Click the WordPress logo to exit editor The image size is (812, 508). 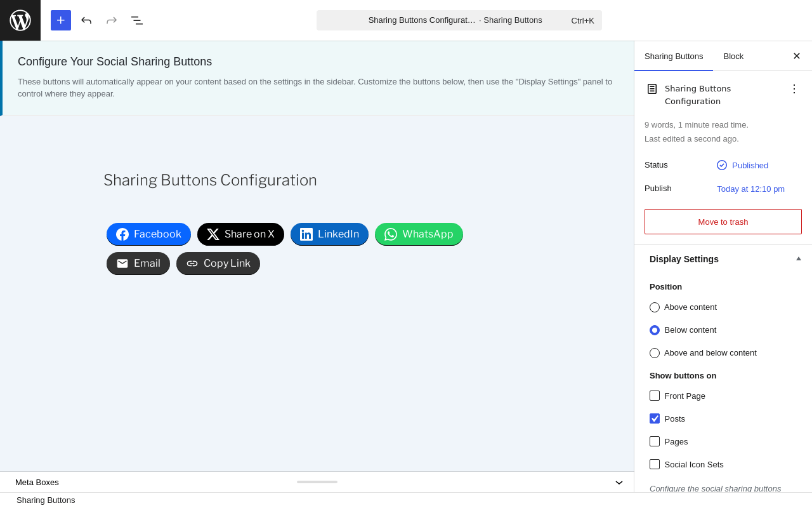(20, 20)
